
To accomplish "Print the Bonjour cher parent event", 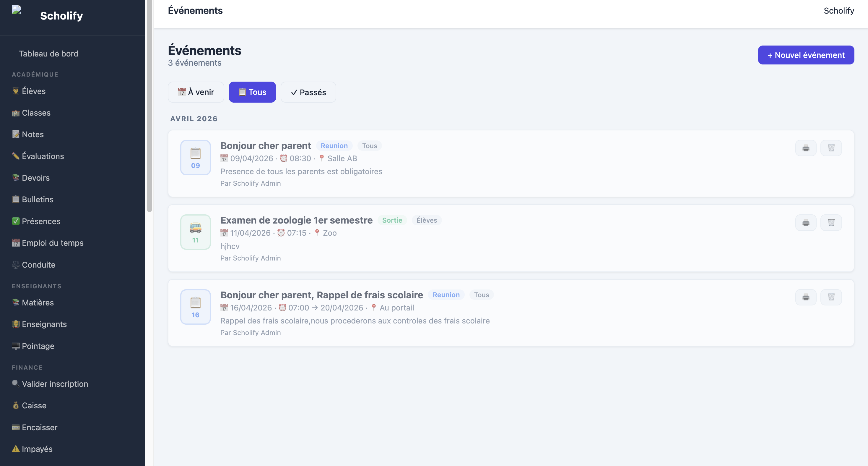I will coord(806,148).
